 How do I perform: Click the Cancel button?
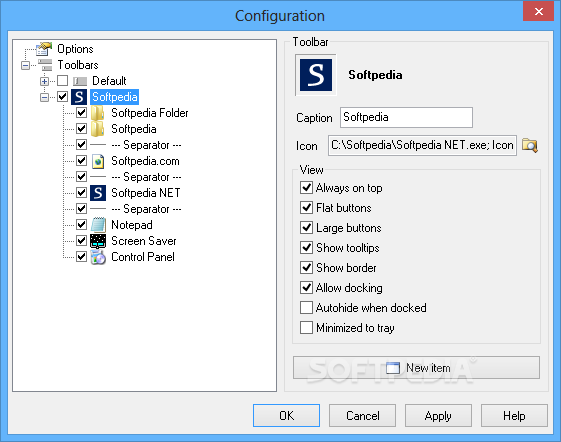click(362, 416)
